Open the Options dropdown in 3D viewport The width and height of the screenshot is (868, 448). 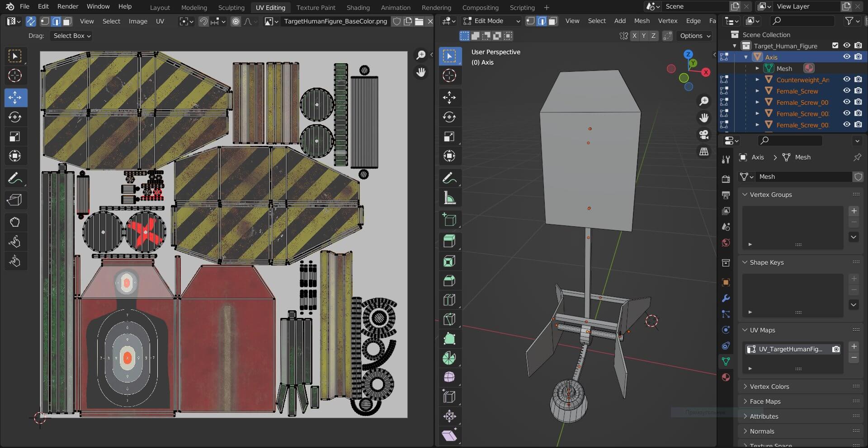pos(695,36)
